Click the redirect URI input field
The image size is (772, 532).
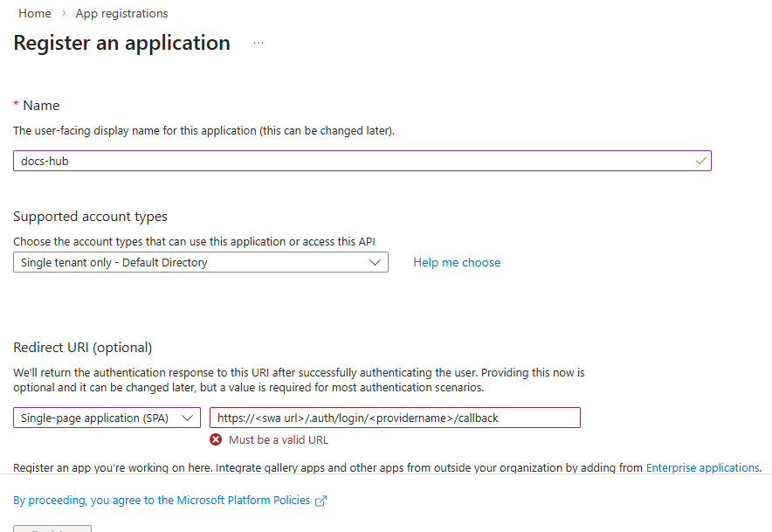tap(395, 418)
